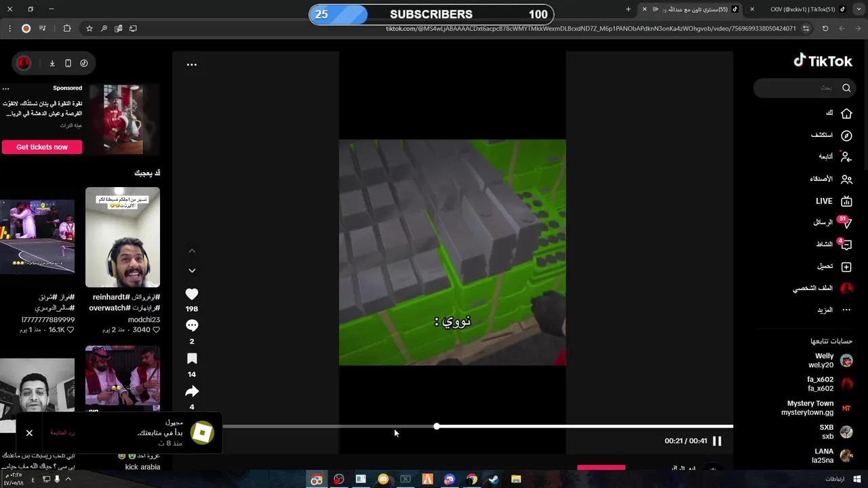Open the browser profile avatar
This screenshot has width=868, height=488.
click(x=26, y=28)
